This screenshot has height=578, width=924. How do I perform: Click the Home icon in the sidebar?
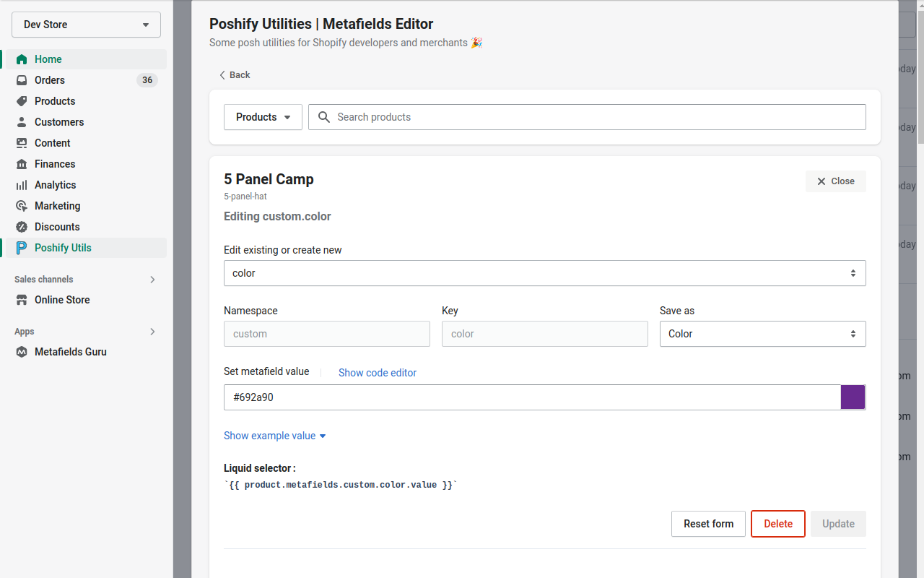[22, 59]
